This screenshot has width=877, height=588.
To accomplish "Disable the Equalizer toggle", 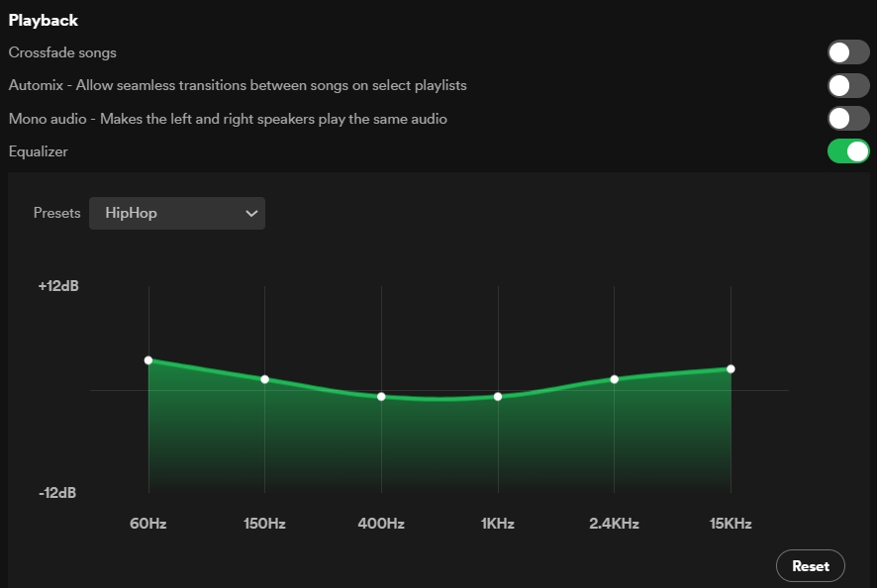I will (848, 151).
